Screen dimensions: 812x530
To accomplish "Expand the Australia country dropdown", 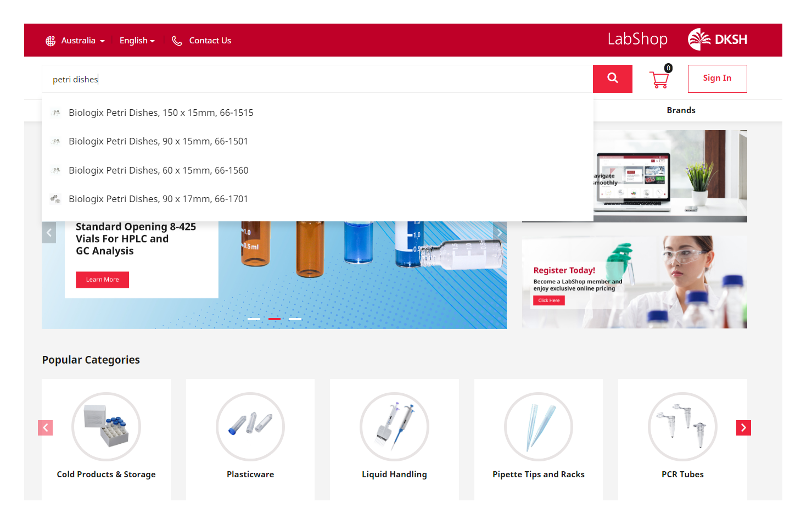I will 82,41.
